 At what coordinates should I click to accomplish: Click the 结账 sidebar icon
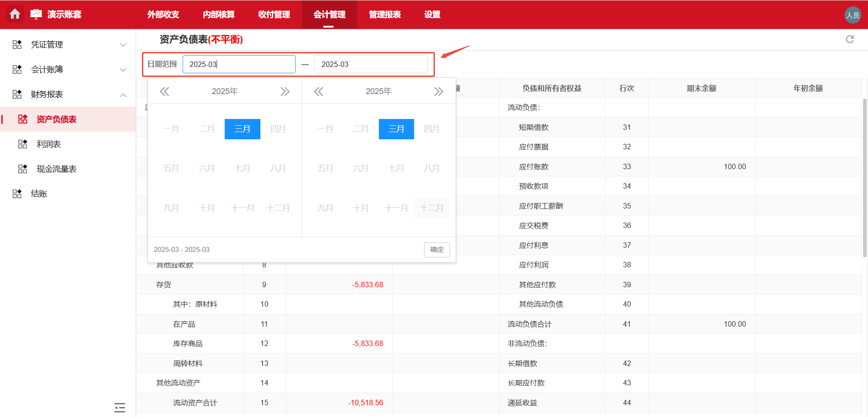[17, 194]
